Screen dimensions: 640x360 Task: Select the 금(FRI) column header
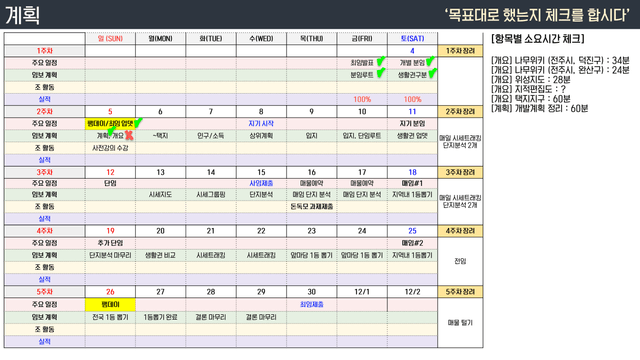coord(362,38)
